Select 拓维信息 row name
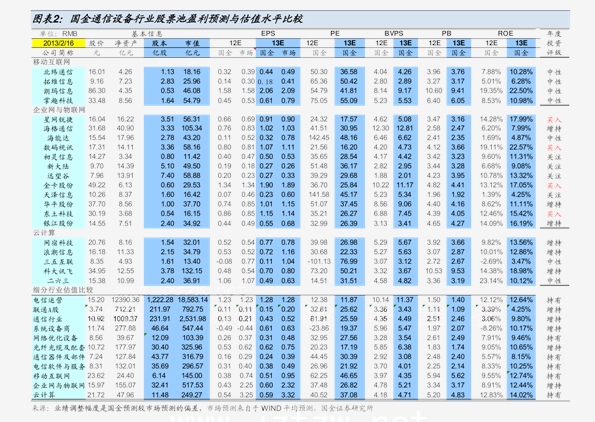This screenshot has height=422, width=595. point(58,81)
